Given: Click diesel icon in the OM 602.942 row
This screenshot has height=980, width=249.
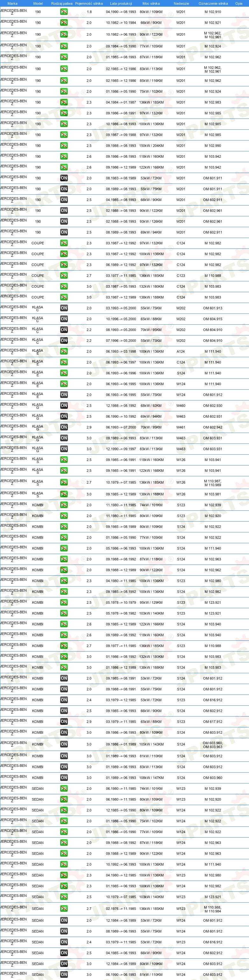Looking at the screenshot, I should tap(64, 427).
